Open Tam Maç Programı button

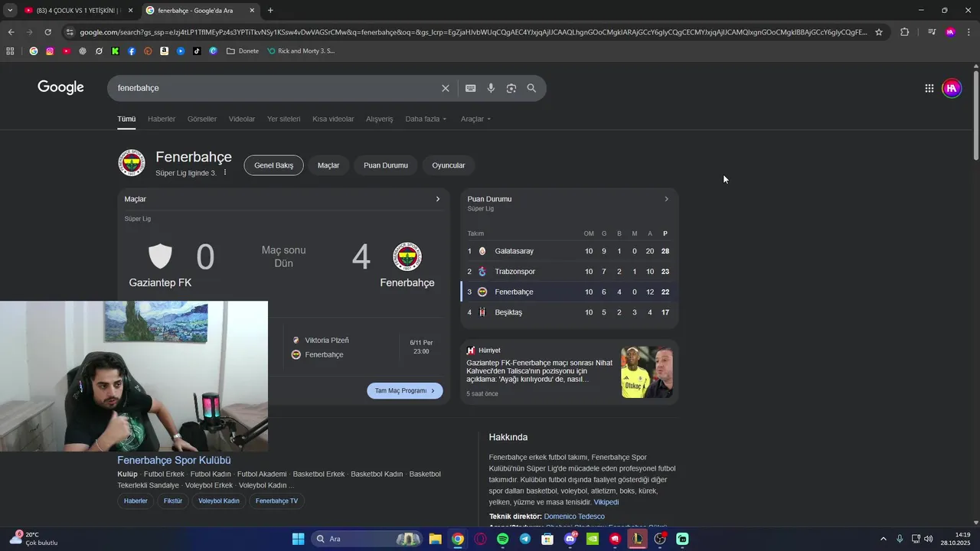(x=405, y=390)
